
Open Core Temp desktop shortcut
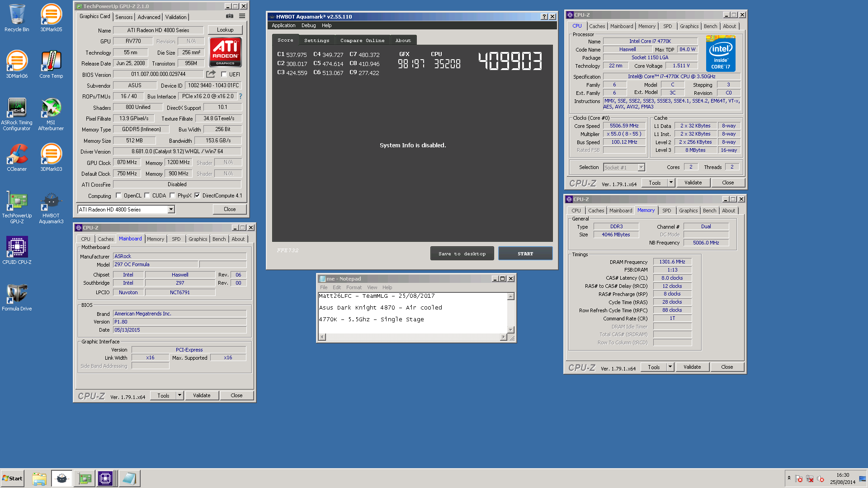pyautogui.click(x=51, y=65)
